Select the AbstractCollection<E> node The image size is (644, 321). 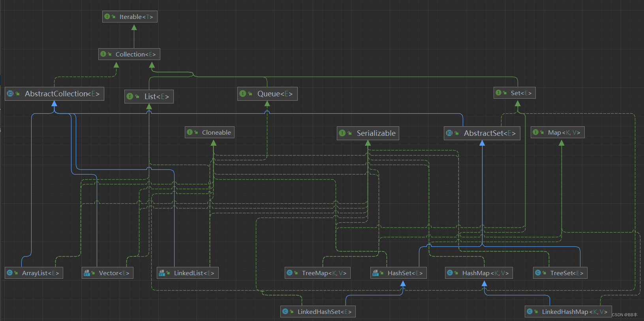[54, 94]
